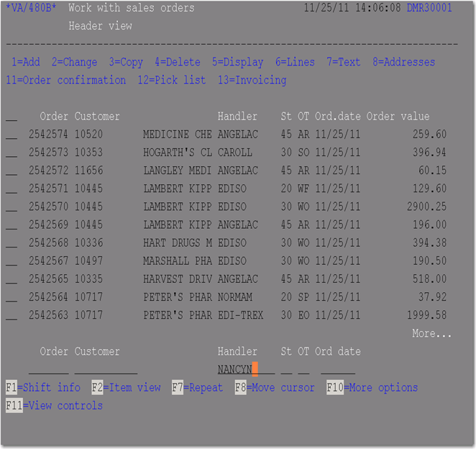Activate the F8 Move cursor key
Viewport: 476px width, 449px height.
pos(275,388)
